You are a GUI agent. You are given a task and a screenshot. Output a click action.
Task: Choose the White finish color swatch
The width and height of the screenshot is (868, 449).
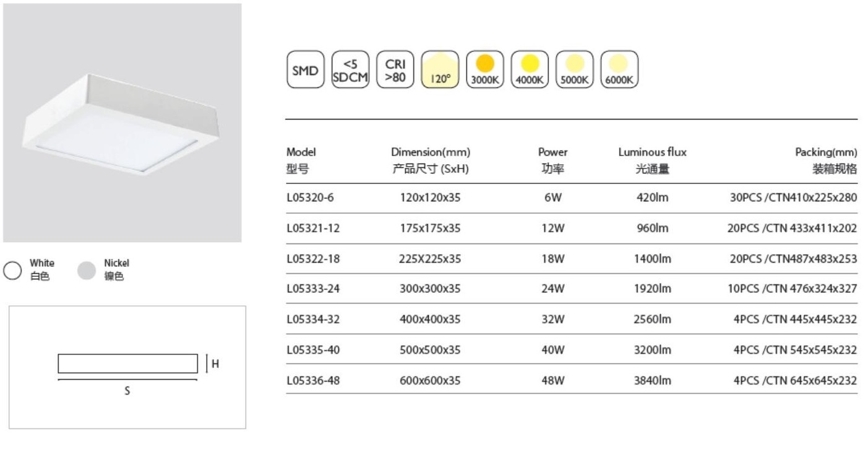[x=14, y=271]
